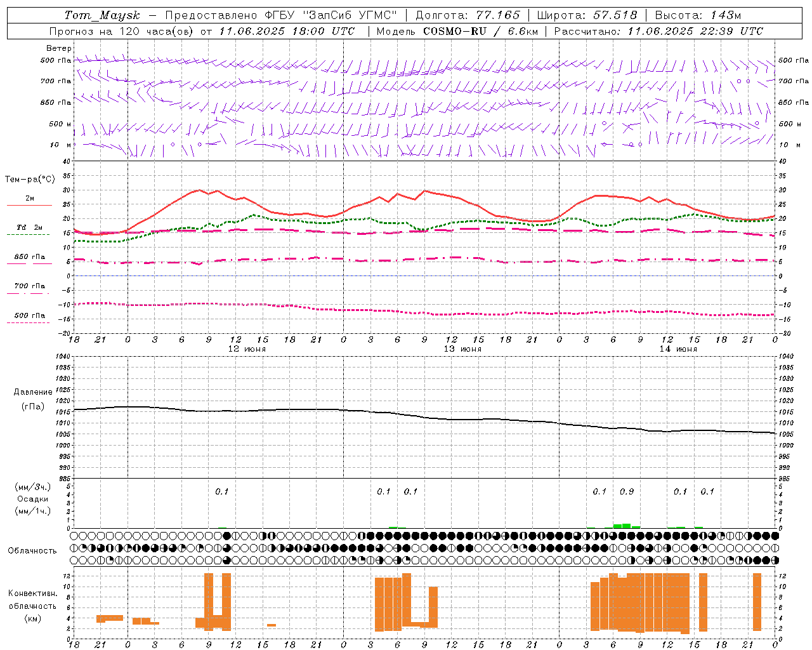Click the 'Давление' pressure panel label
Image resolution: width=812 pixels, height=650 pixels.
pos(33,392)
